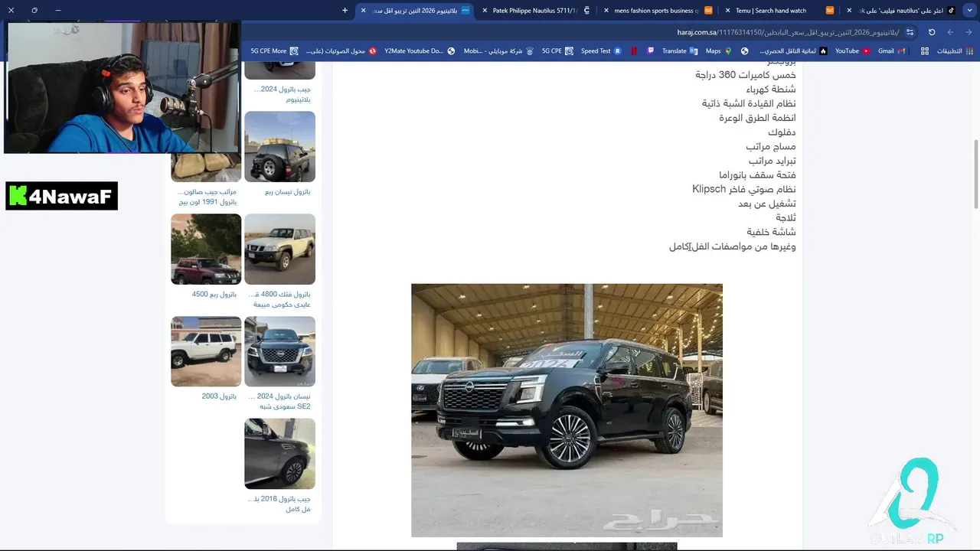Click the باترول ربع 4500 title link
The image size is (980, 551).
[x=214, y=294]
